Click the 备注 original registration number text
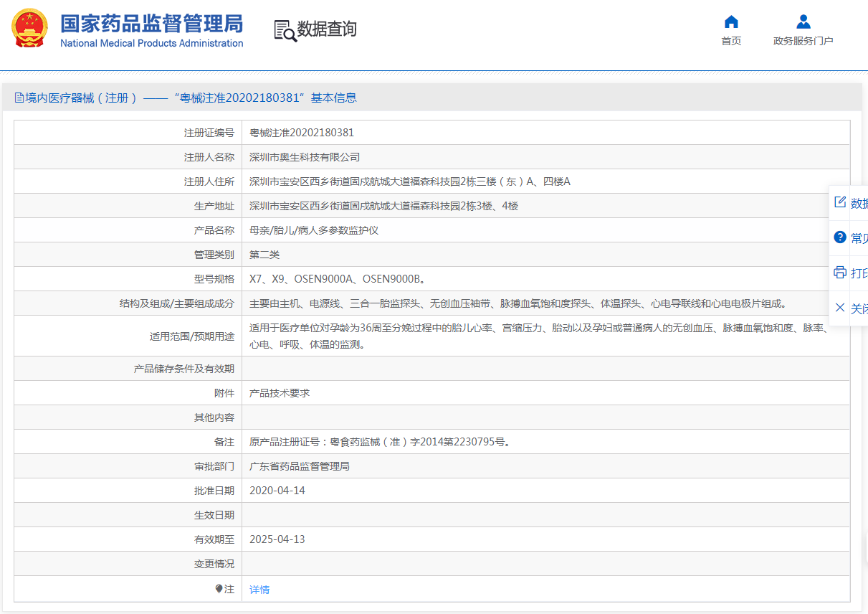The width and height of the screenshot is (868, 614). (x=381, y=442)
